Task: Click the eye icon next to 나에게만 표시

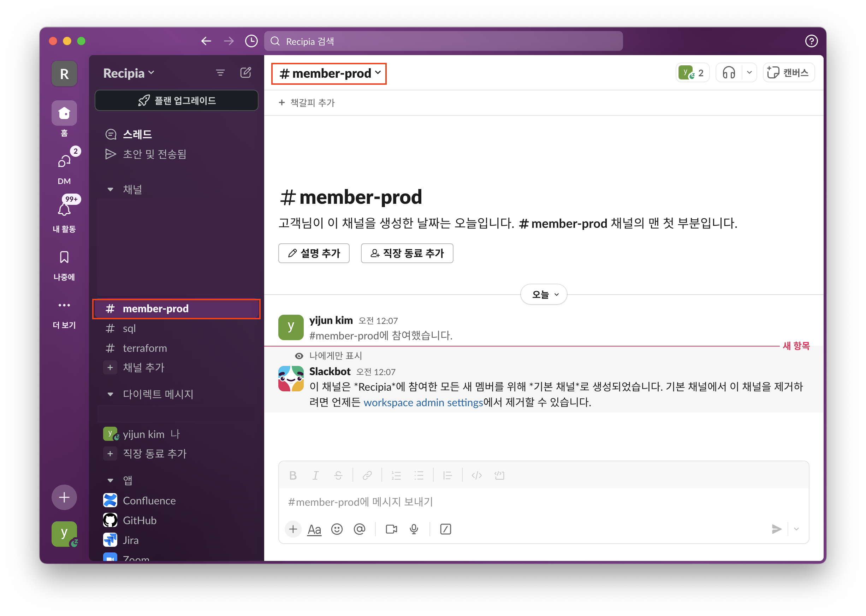Action: pos(299,356)
